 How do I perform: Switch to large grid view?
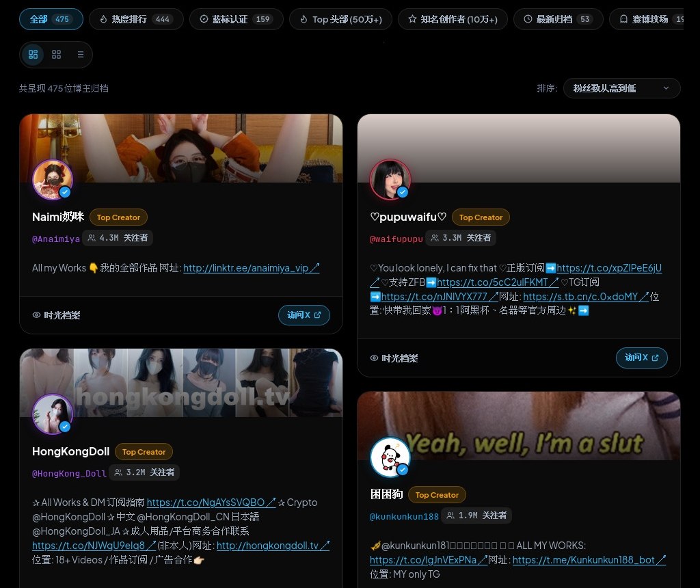pyautogui.click(x=33, y=55)
